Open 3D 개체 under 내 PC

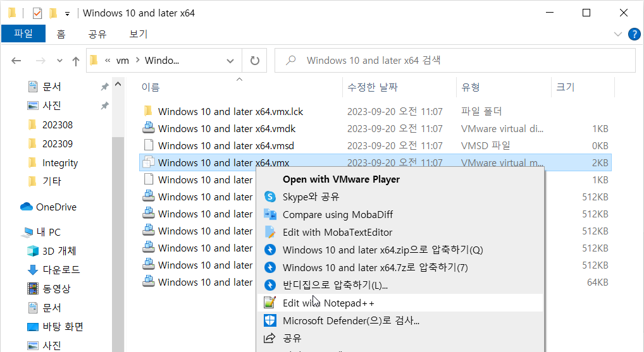(59, 251)
